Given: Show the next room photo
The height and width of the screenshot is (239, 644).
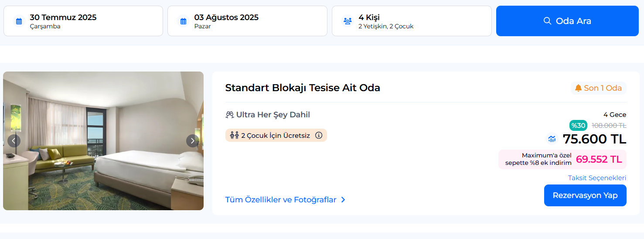Looking at the screenshot, I should tap(193, 141).
